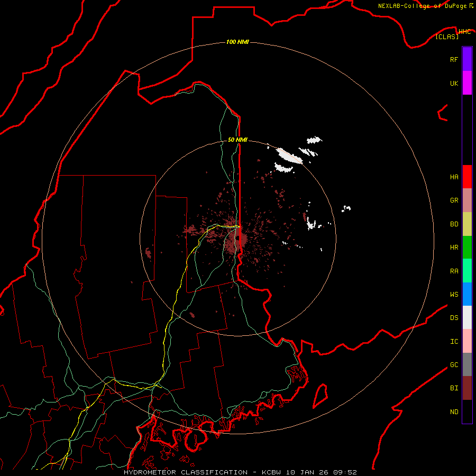The width and height of the screenshot is (476, 476).
Task: Click the WS blue legend swatch
Action: [x=467, y=294]
